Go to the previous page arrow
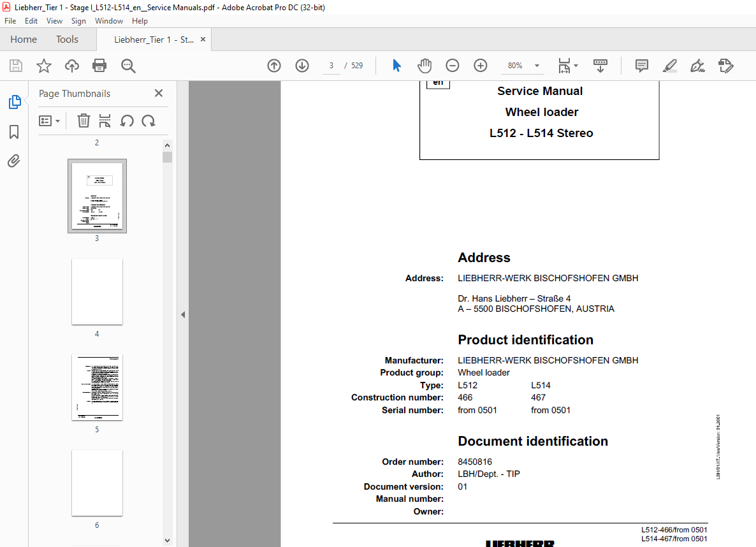The height and width of the screenshot is (547, 756). (274, 66)
